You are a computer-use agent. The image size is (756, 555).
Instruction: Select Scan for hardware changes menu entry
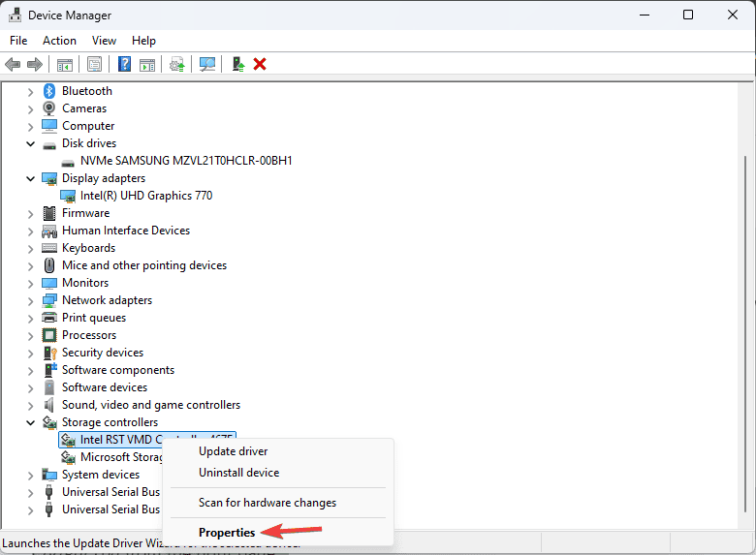click(x=278, y=503)
